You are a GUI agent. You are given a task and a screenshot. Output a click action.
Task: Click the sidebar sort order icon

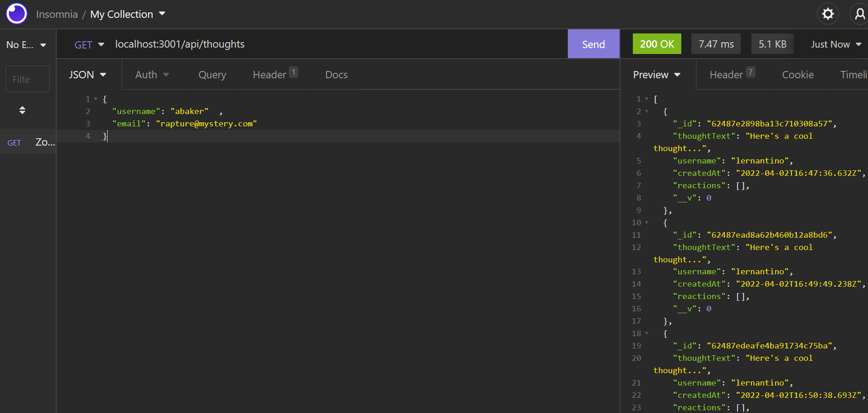point(22,110)
